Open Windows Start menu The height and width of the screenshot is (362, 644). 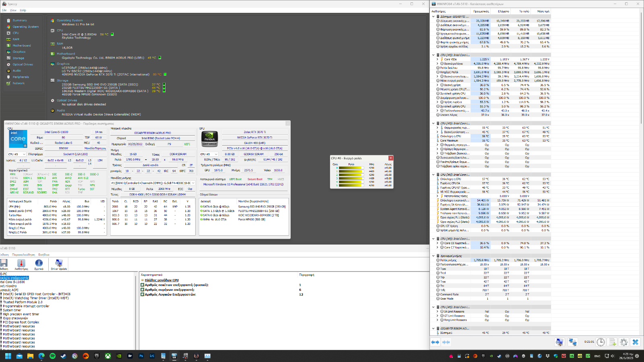(x=8, y=356)
